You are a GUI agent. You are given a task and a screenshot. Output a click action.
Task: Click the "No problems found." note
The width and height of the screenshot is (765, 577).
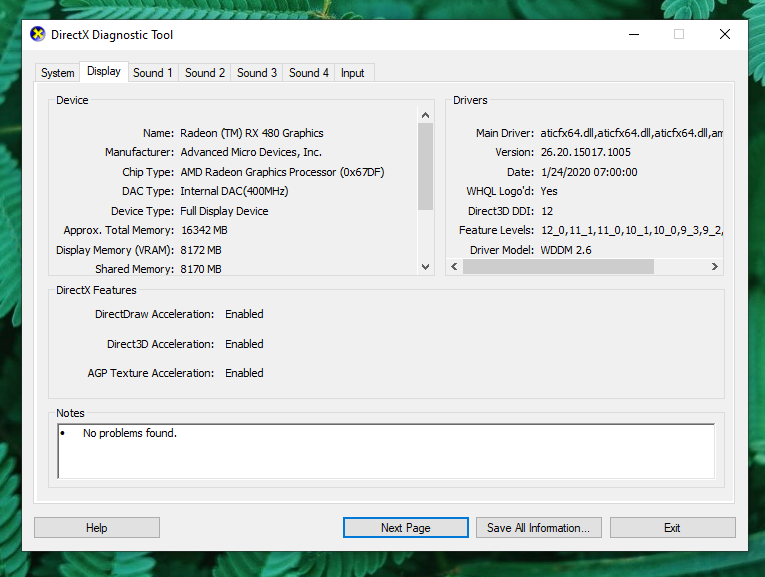tap(130, 433)
